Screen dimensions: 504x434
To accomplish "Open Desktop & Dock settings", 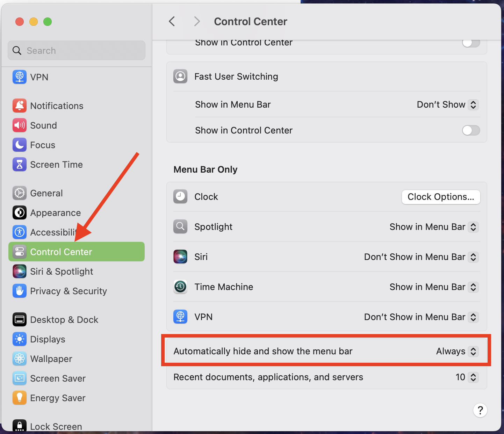I will click(77, 319).
